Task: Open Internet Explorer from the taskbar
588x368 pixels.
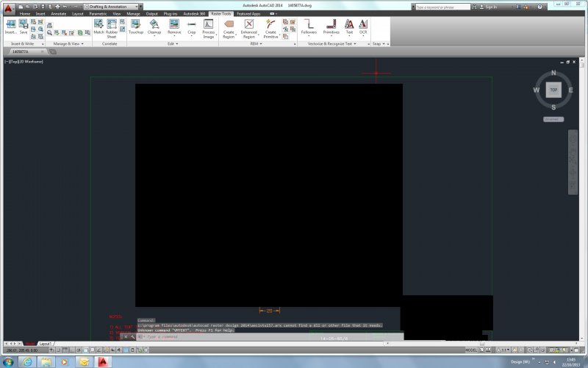Action: click(x=27, y=362)
